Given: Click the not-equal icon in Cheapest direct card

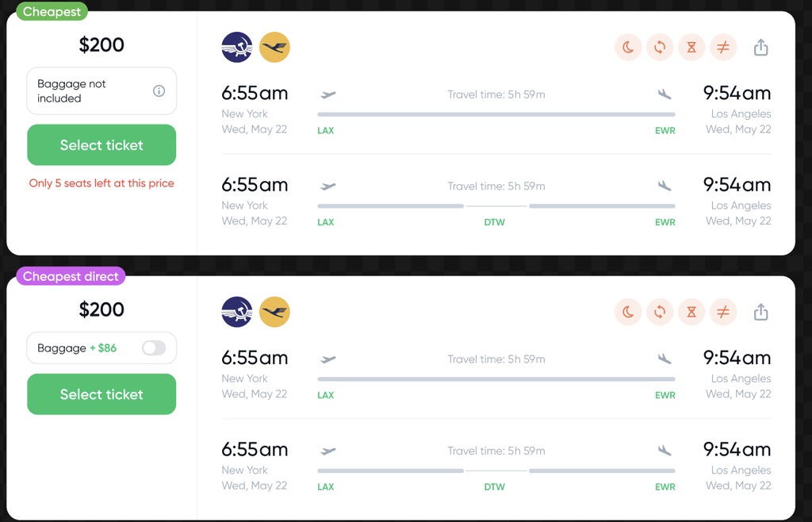Looking at the screenshot, I should click(723, 313).
